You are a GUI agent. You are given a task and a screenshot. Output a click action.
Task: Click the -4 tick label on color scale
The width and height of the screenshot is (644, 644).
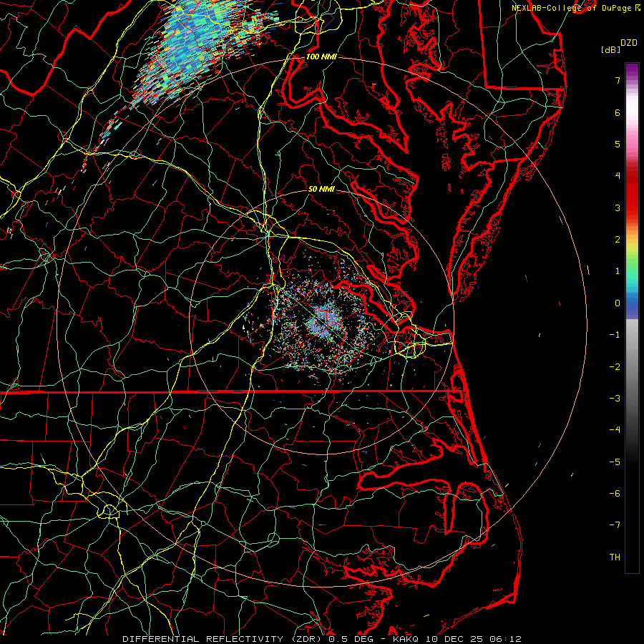point(615,430)
